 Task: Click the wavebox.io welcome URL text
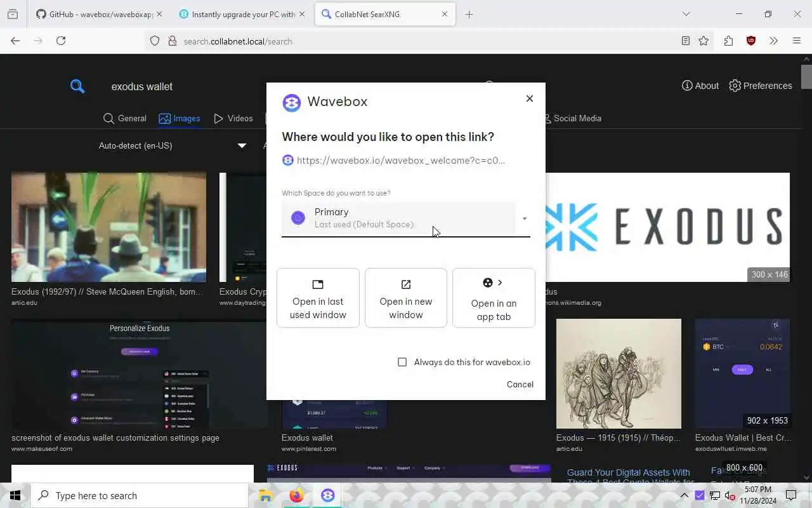click(401, 160)
